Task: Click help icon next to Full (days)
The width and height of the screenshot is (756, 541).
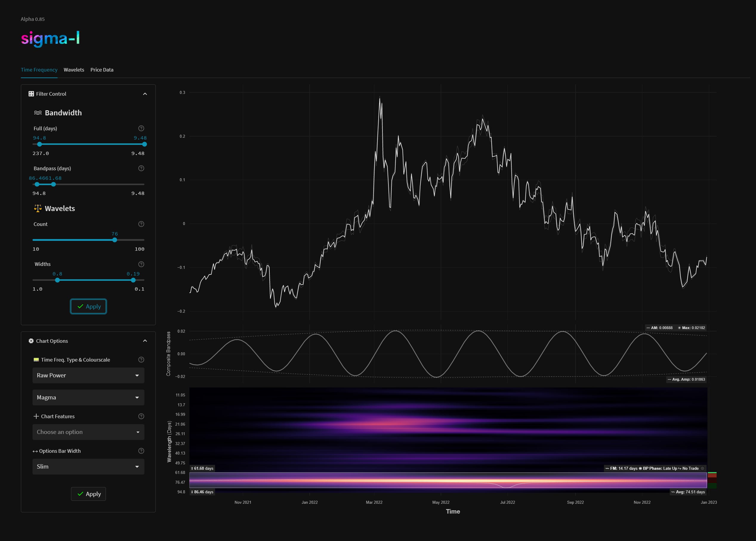Action: [x=141, y=128]
